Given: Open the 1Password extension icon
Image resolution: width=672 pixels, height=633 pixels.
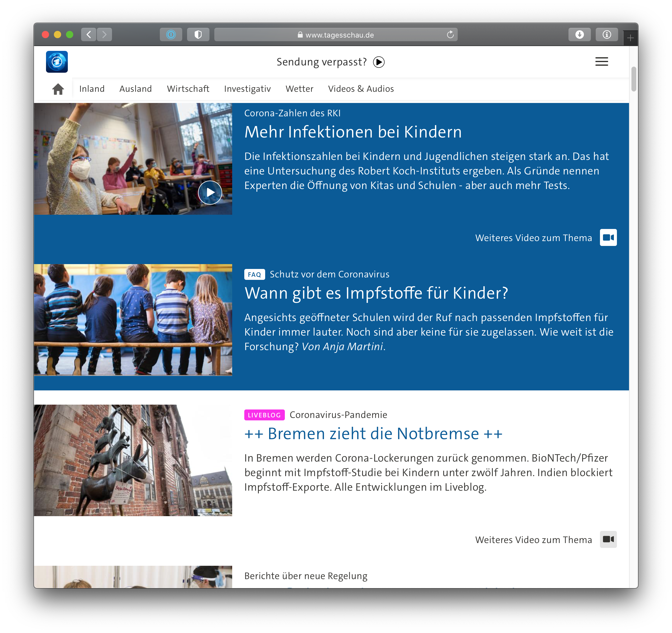Looking at the screenshot, I should pyautogui.click(x=171, y=35).
